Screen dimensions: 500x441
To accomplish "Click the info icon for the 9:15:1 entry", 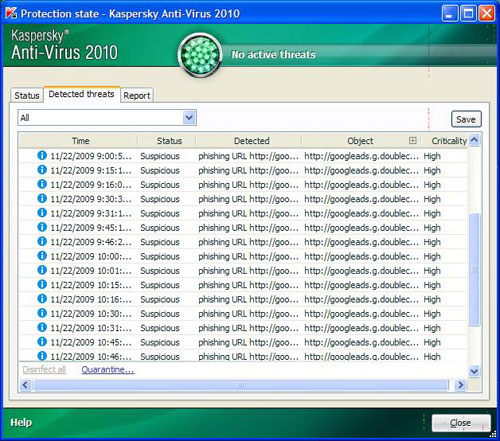I will [42, 170].
